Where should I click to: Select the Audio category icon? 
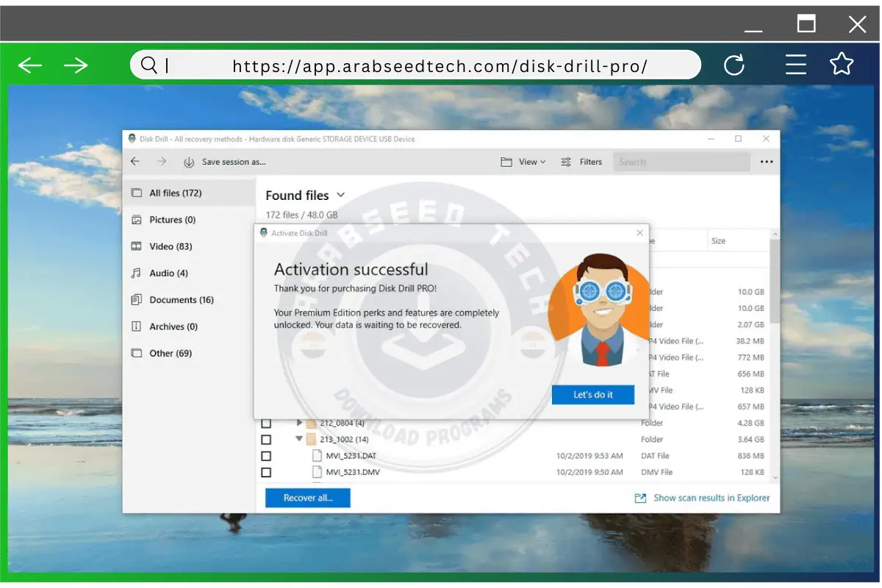tap(136, 273)
